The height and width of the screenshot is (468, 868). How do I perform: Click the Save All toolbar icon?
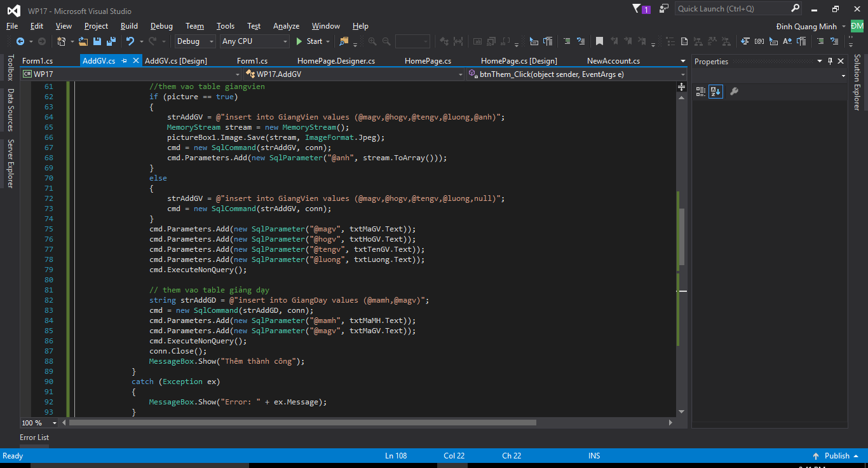111,41
